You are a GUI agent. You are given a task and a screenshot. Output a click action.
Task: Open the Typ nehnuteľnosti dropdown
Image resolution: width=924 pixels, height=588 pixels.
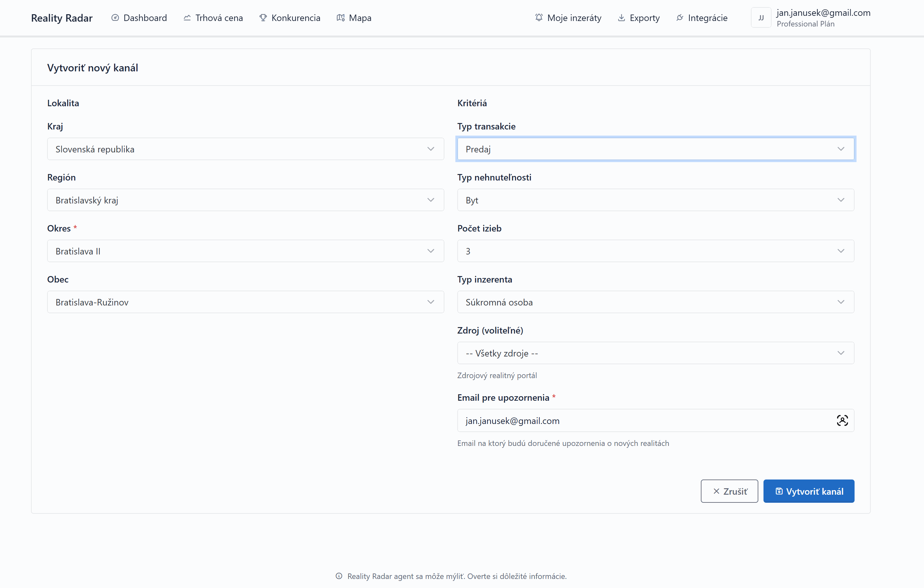[655, 200]
